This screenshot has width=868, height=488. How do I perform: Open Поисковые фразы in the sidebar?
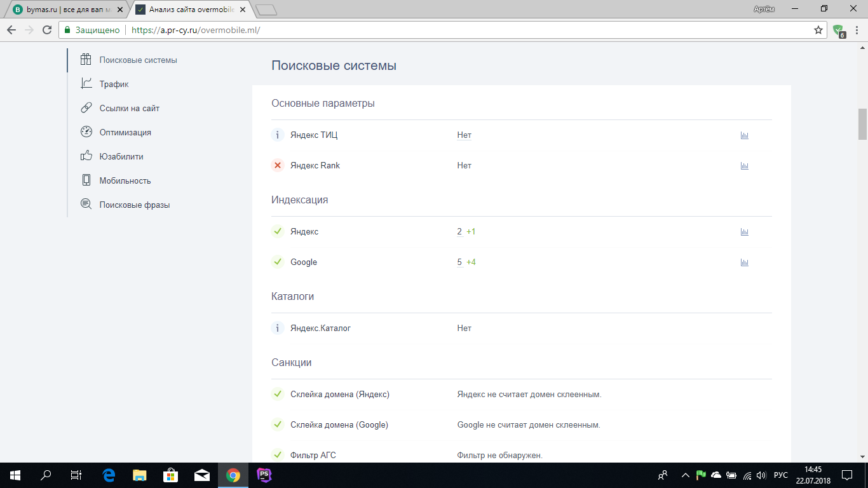(135, 205)
